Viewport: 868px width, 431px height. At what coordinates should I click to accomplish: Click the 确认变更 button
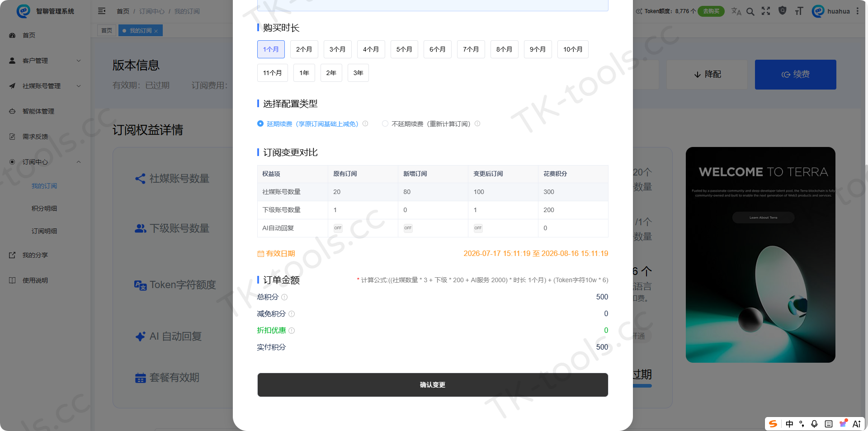pos(433,385)
